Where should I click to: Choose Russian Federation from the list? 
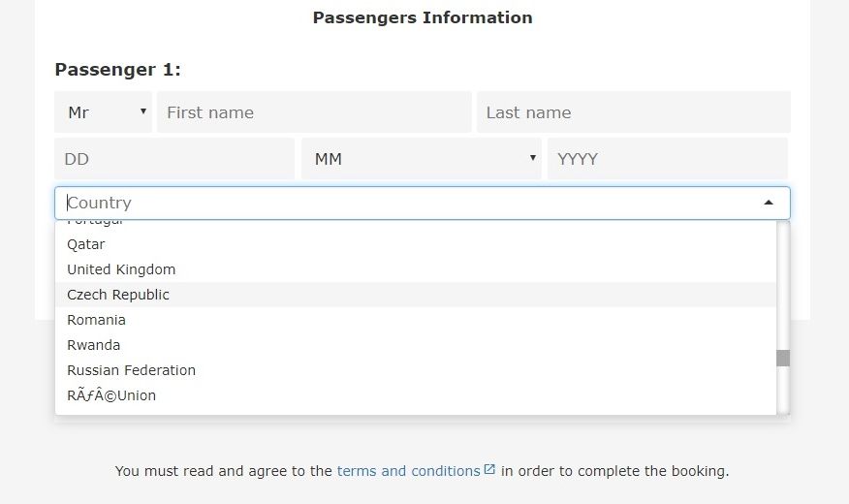(x=416, y=369)
